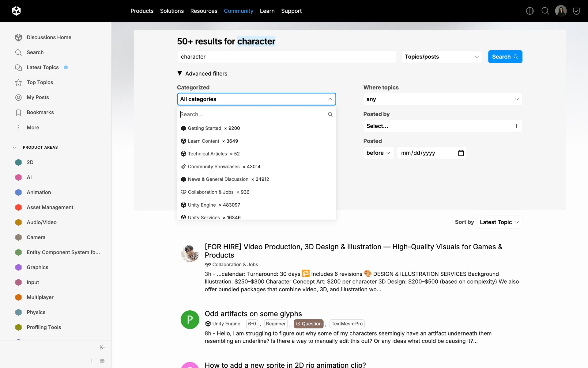Screen dimensions: 588x368
Task: Open the user avatar profile menu
Action: coord(561,11)
